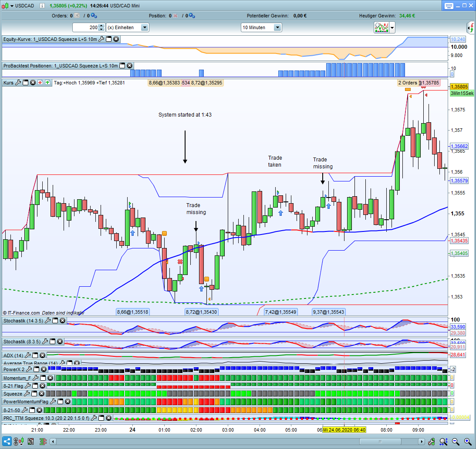Click scrollbar left arrow button

(x=53, y=442)
